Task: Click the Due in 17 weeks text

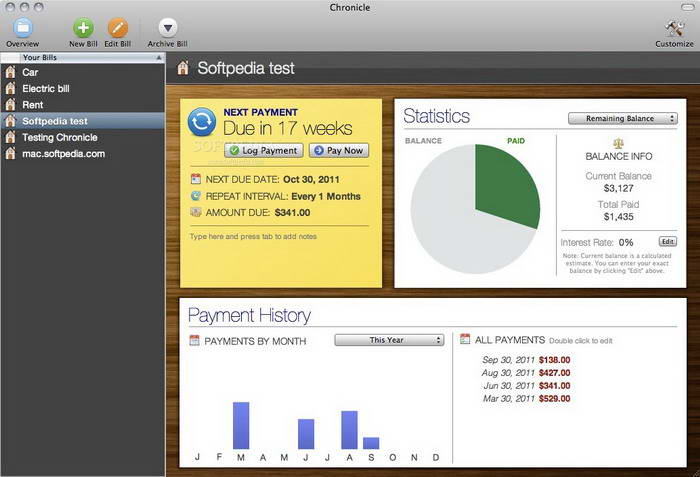Action: (x=288, y=129)
